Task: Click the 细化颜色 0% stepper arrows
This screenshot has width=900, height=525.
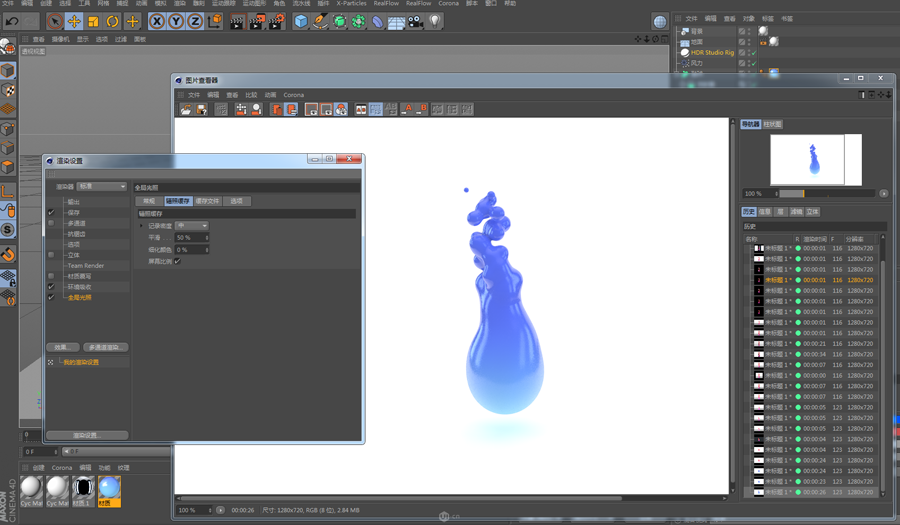Action: coord(207,250)
